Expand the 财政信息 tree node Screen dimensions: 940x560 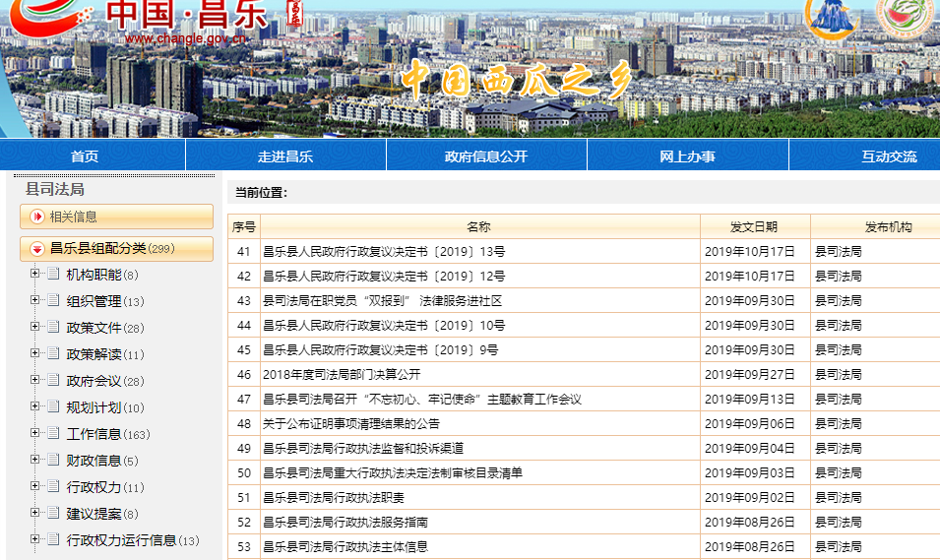pos(35,460)
